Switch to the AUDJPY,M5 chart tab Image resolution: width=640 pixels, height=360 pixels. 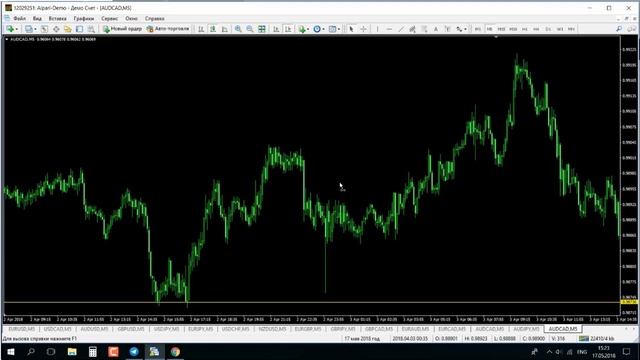point(527,329)
